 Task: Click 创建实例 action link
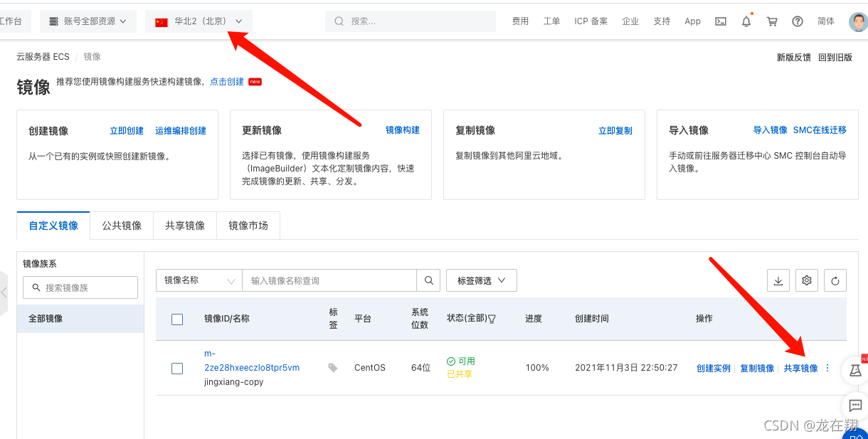[x=714, y=369]
